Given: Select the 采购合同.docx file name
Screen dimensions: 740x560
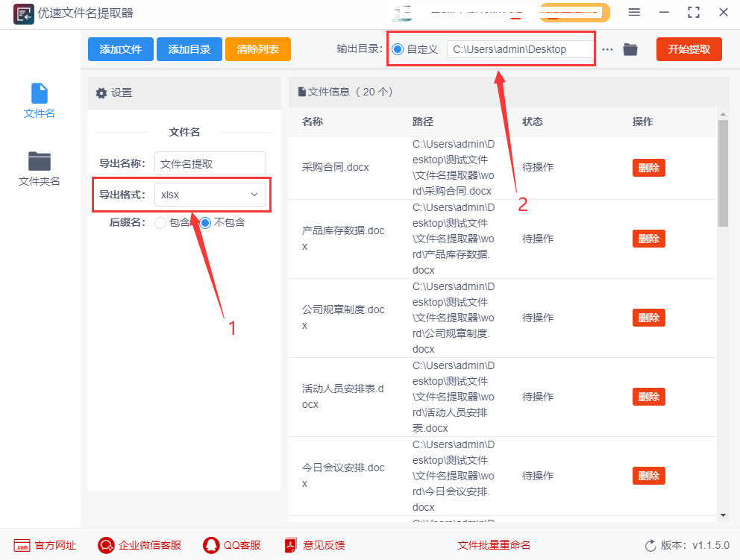Looking at the screenshot, I should (336, 168).
